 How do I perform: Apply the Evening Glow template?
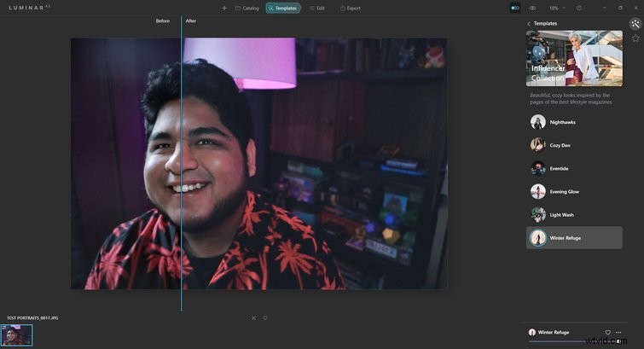click(574, 191)
